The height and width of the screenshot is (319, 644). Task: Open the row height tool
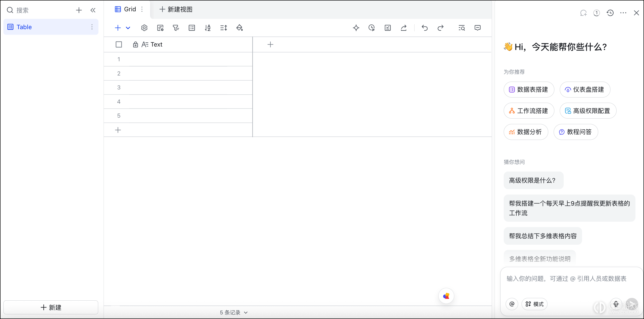coord(224,28)
